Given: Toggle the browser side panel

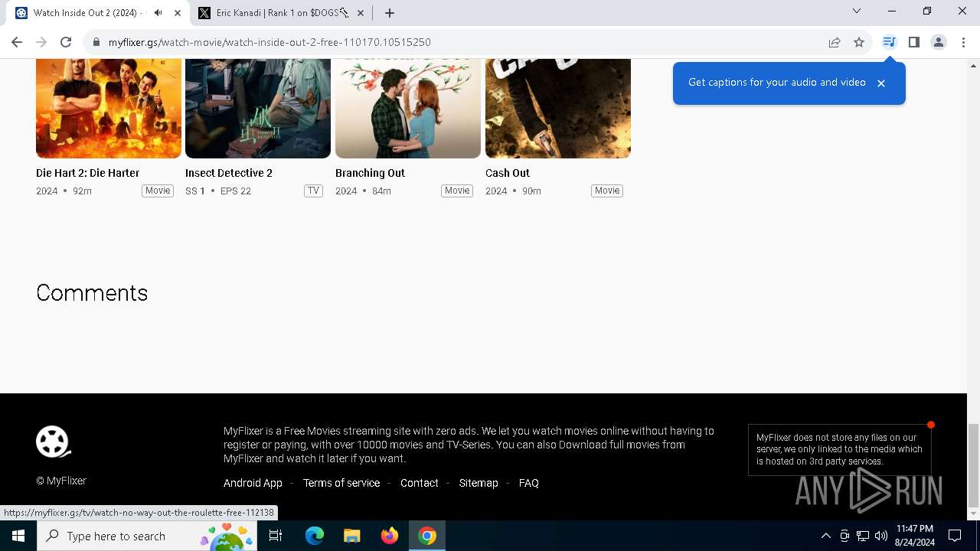Looking at the screenshot, I should click(x=913, y=42).
